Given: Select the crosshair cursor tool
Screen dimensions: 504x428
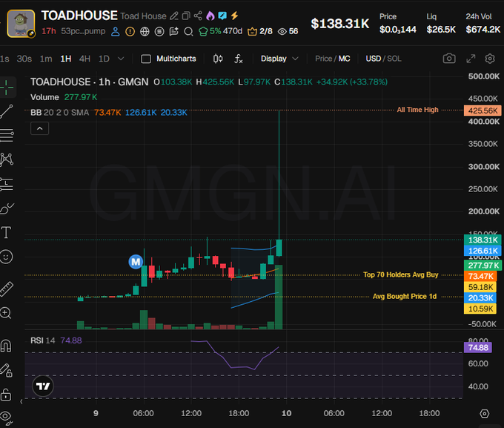Looking at the screenshot, I should pos(7,88).
